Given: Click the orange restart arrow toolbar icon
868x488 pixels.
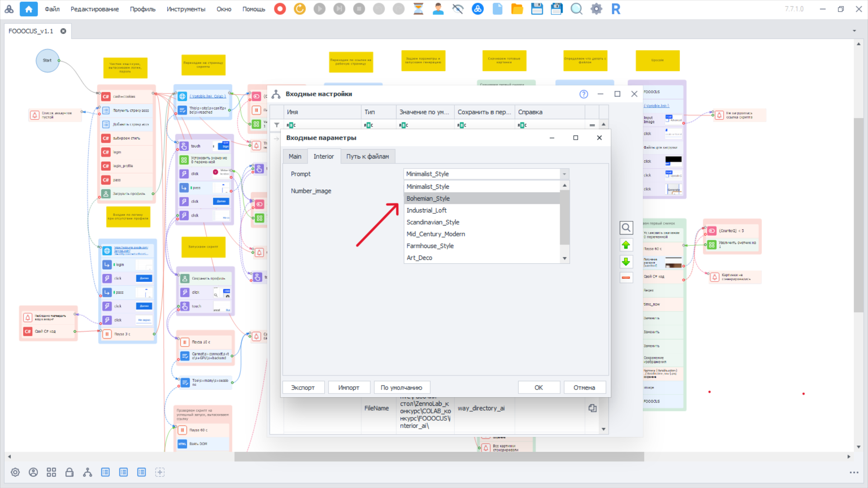Looking at the screenshot, I should click(300, 9).
